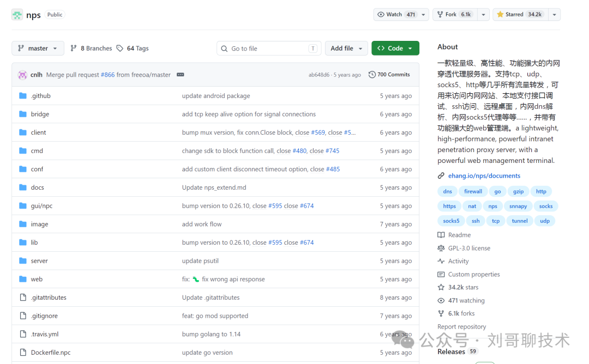This screenshot has width=589, height=364.
Task: Click the Readme book icon
Action: [441, 235]
